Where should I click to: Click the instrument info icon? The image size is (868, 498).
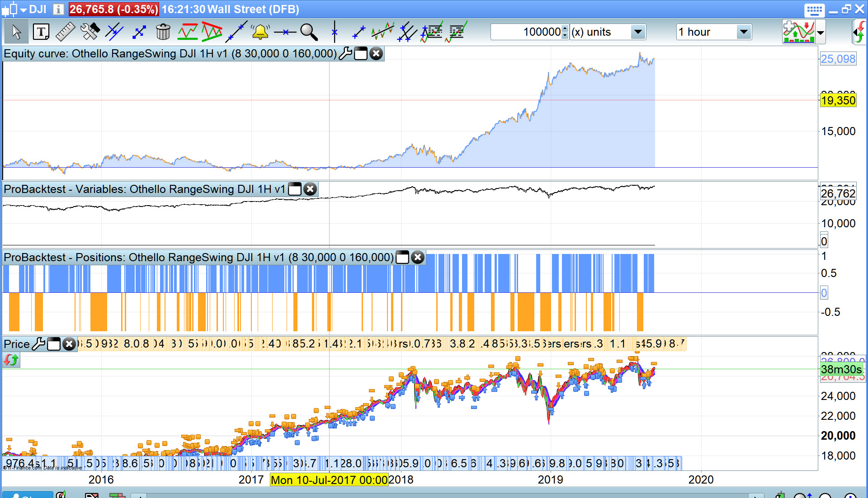coord(58,9)
